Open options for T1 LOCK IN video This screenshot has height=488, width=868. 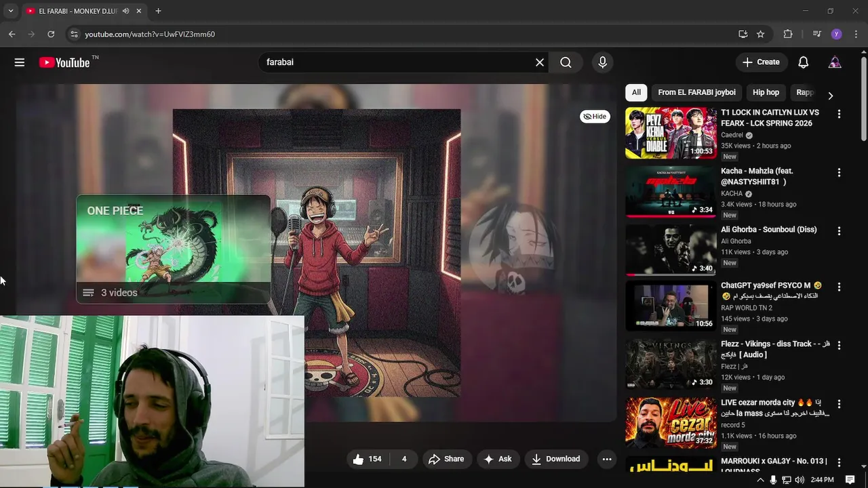coord(839,115)
